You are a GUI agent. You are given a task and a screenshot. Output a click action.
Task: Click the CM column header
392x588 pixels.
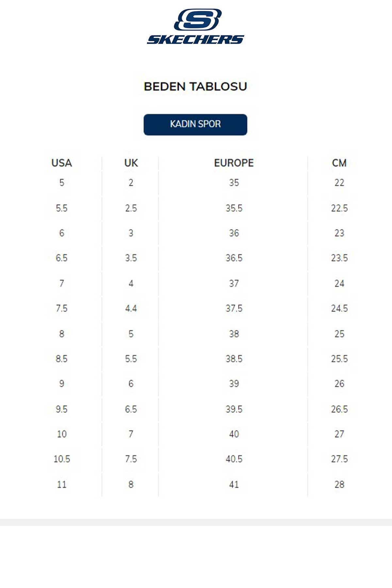339,163
